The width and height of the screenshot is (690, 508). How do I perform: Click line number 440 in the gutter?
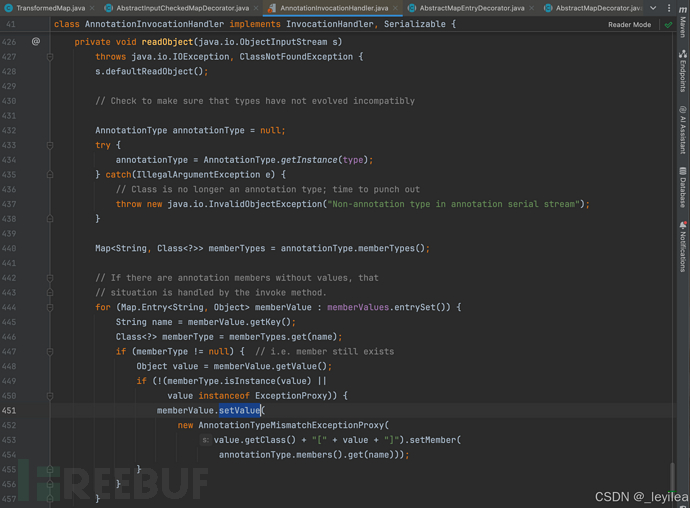(9, 248)
